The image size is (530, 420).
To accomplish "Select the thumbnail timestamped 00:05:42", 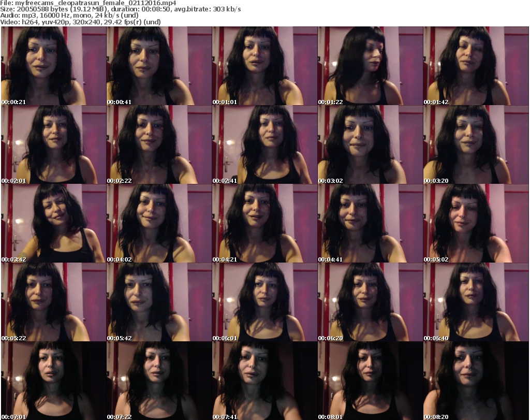I will click(x=159, y=302).
